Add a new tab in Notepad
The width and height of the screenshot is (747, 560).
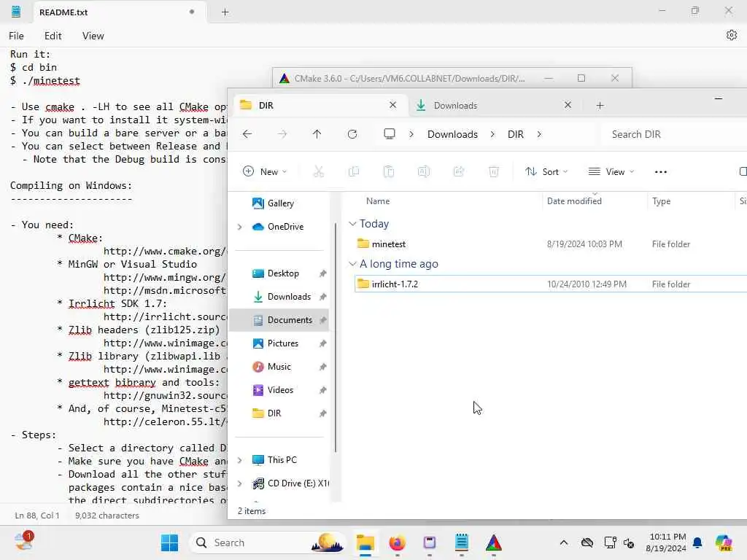(x=225, y=12)
